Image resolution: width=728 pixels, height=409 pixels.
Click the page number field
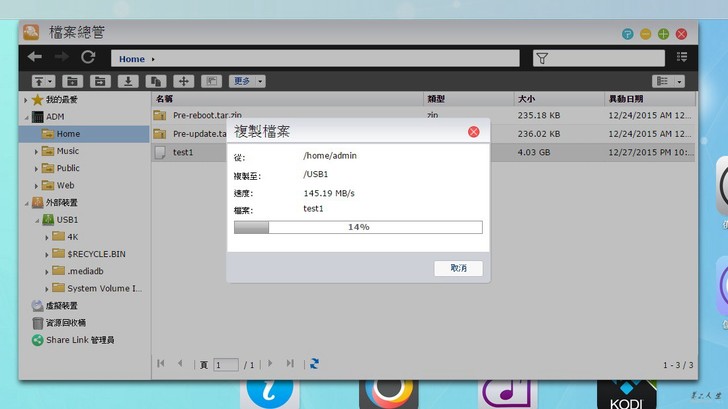[x=226, y=364]
